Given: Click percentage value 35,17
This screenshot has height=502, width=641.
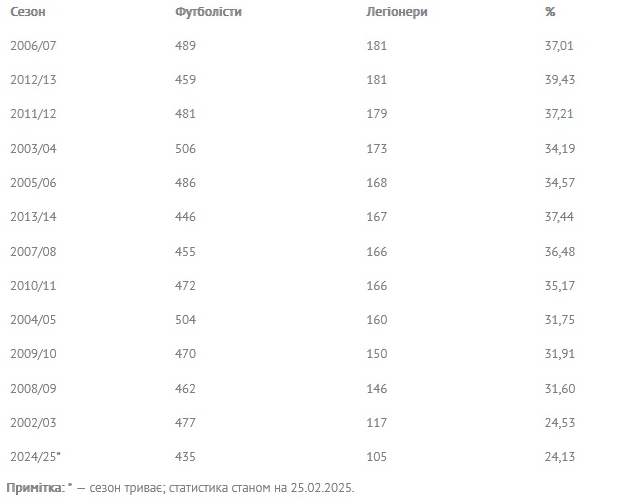Looking at the screenshot, I should tap(560, 286).
